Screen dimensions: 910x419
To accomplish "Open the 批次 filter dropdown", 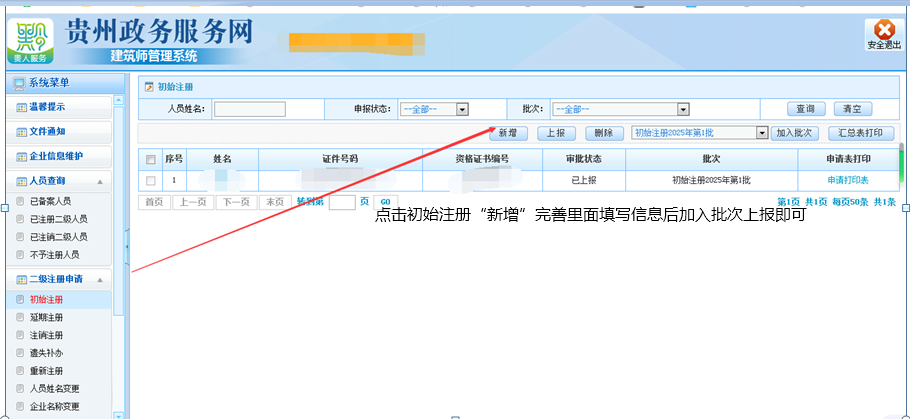I will [683, 109].
